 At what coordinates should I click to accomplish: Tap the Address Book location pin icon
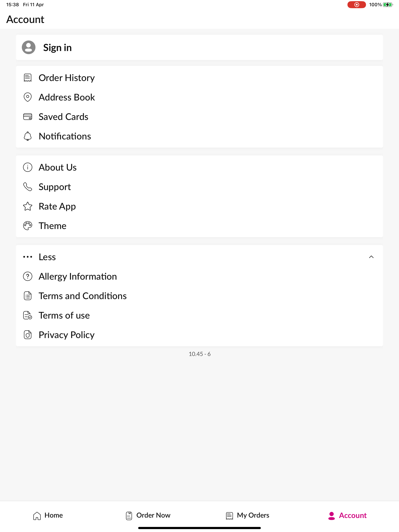(28, 97)
